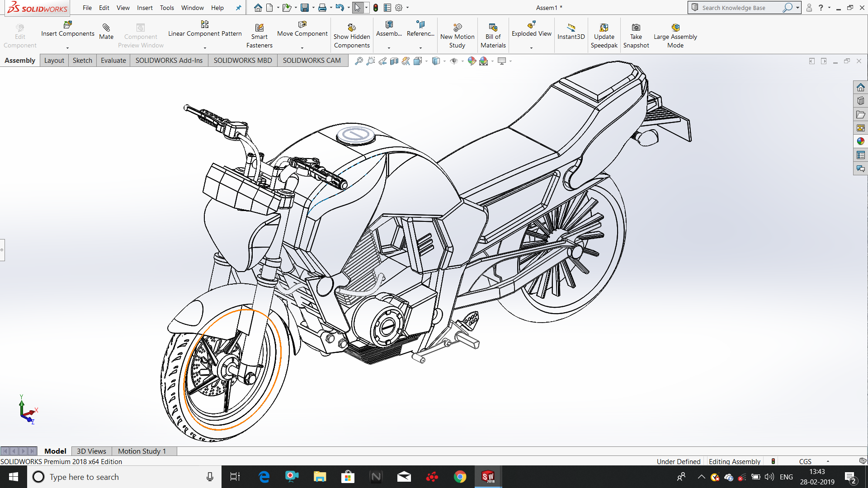868x488 pixels.
Task: Open the Section View tool
Action: click(394, 61)
